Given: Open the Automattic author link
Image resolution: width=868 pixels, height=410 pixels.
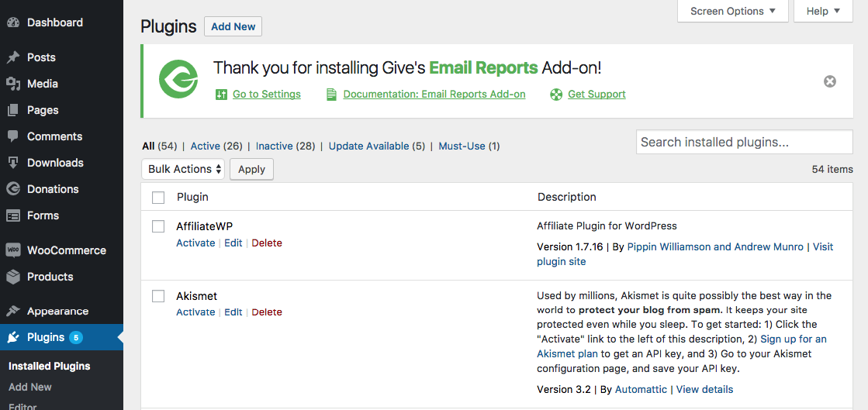Looking at the screenshot, I should pyautogui.click(x=641, y=390).
